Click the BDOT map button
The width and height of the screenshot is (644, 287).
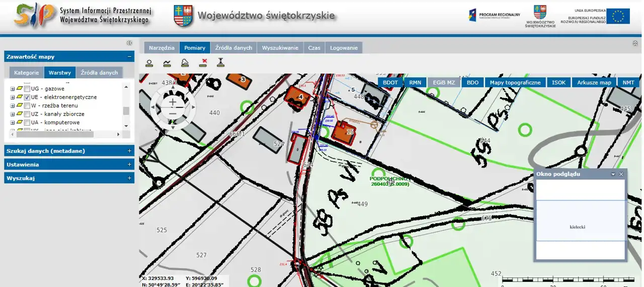(390, 82)
